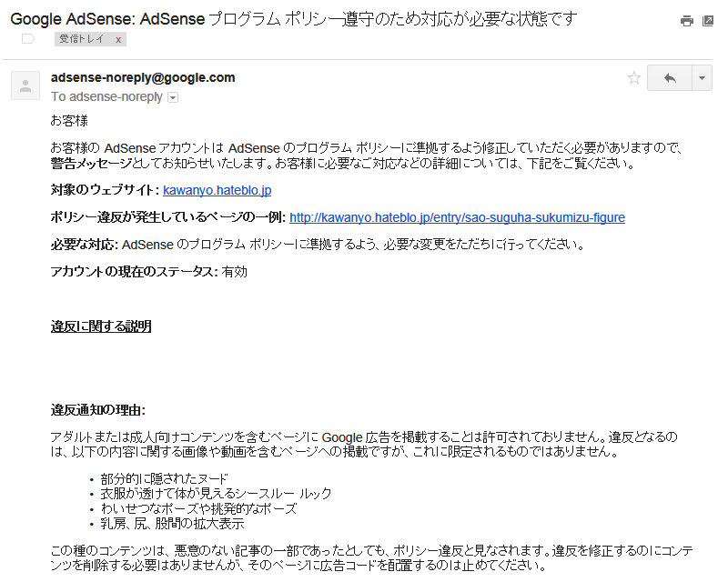Click the ポリシー違反が発生しているページの一例: label
Image resolution: width=728 pixels, height=582 pixels.
[168, 217]
